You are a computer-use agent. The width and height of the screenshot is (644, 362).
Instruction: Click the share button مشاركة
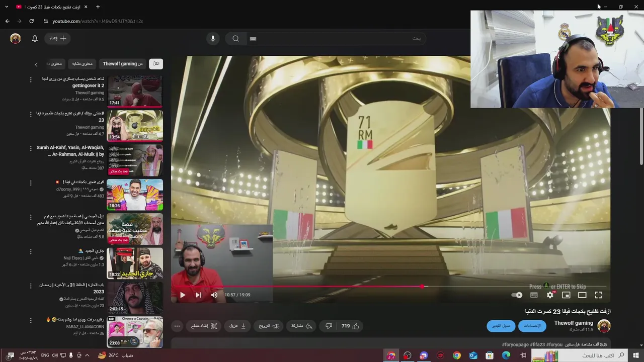click(302, 326)
